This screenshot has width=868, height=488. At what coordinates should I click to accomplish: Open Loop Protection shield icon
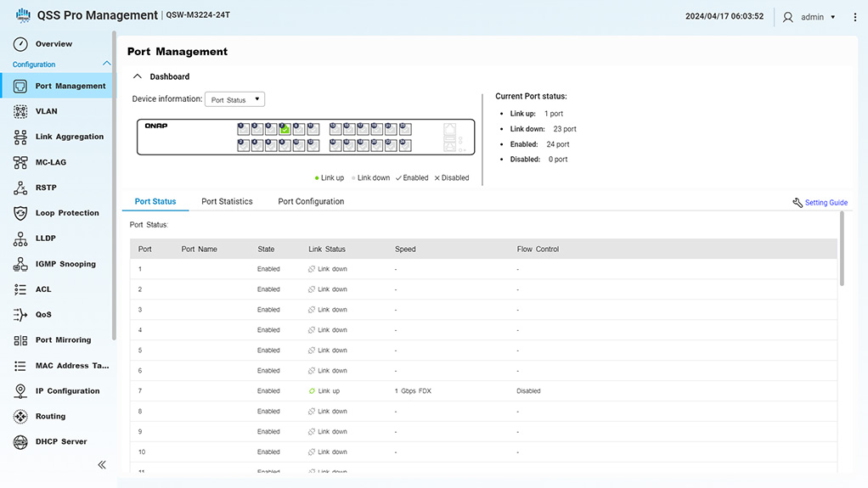(x=20, y=213)
